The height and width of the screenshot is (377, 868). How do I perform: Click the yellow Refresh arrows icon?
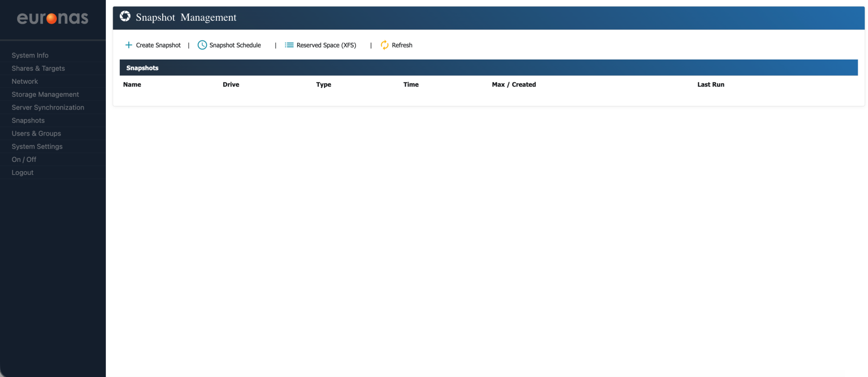[x=384, y=45]
